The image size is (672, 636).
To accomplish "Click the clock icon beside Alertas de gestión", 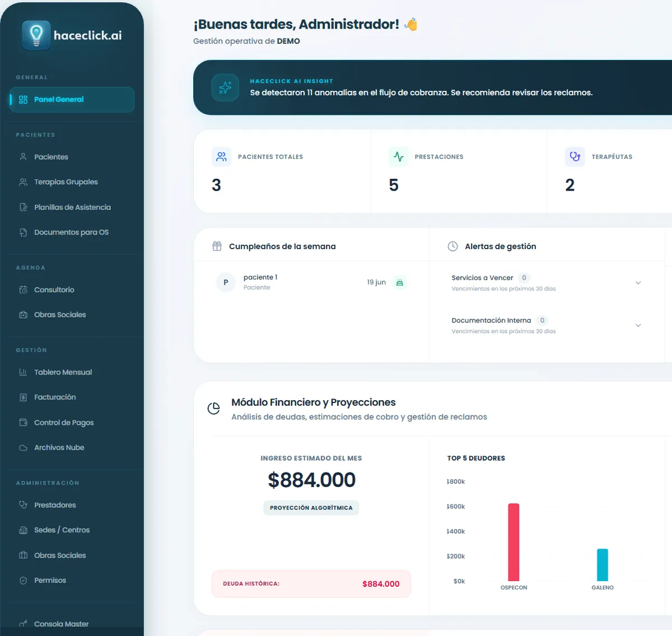I will pyautogui.click(x=452, y=246).
